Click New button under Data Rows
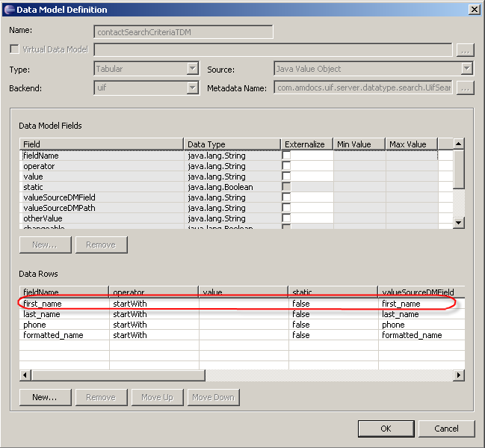This screenshot has width=485, height=448. pyautogui.click(x=45, y=397)
